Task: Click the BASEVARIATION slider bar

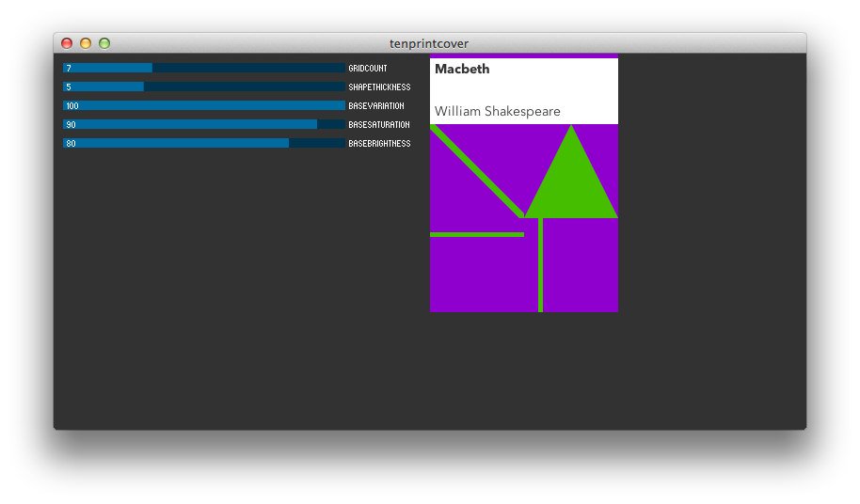Action: pyautogui.click(x=204, y=105)
